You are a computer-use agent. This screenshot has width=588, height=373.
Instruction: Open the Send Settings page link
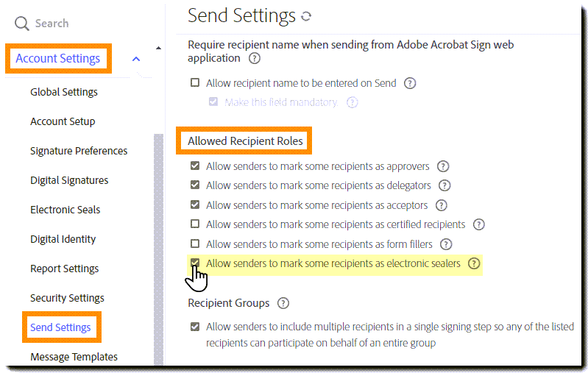[x=60, y=327]
